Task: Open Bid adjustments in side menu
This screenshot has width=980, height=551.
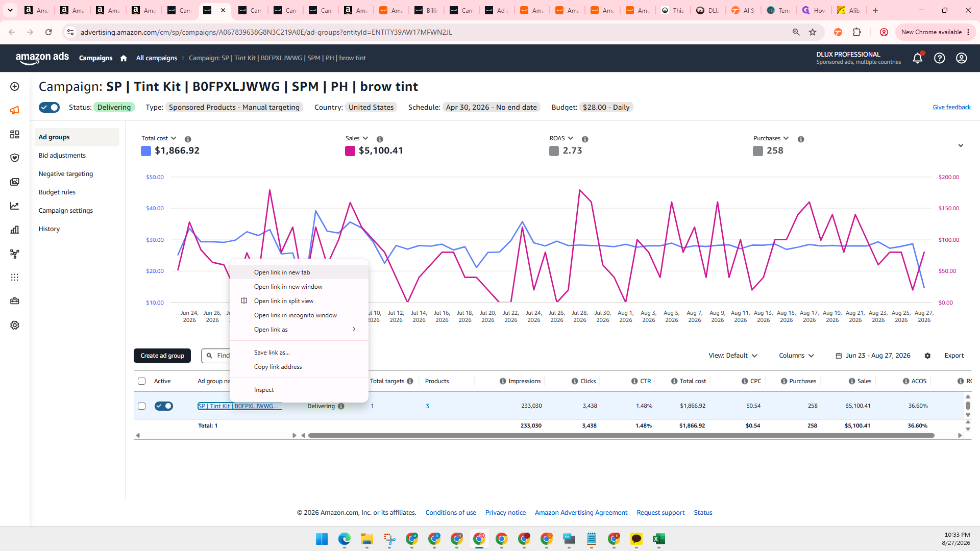Action: point(62,156)
